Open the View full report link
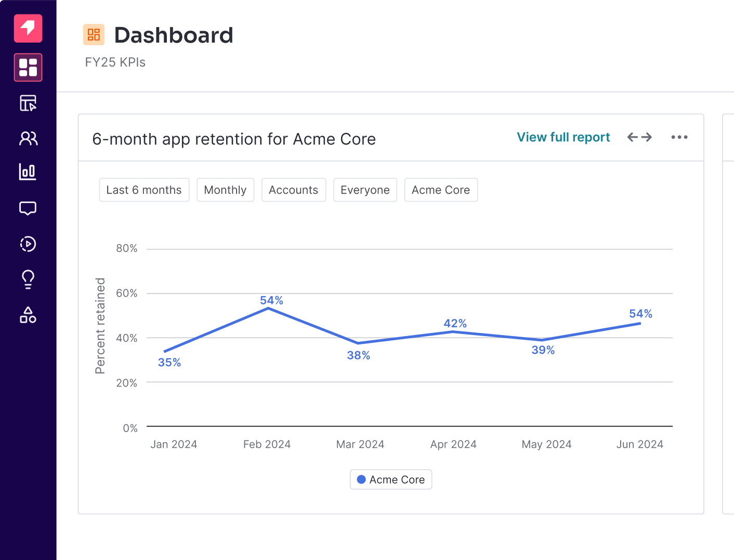This screenshot has width=734, height=560. coord(563,137)
